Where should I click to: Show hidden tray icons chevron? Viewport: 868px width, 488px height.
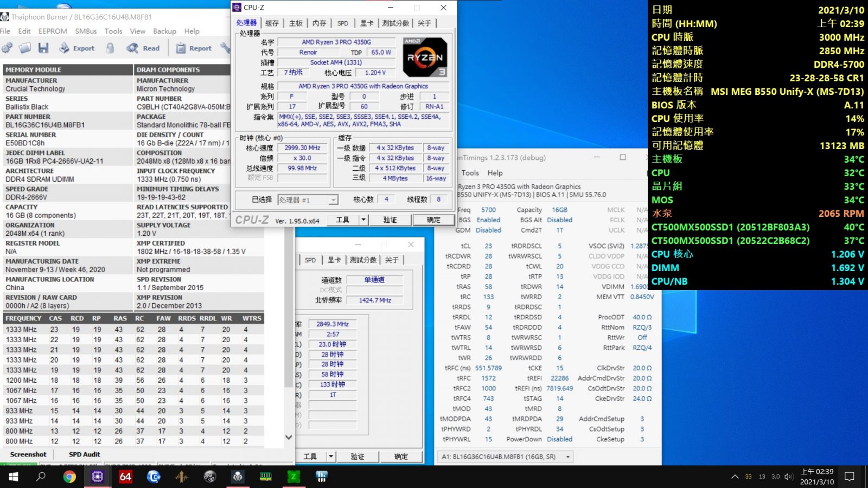[x=735, y=477]
